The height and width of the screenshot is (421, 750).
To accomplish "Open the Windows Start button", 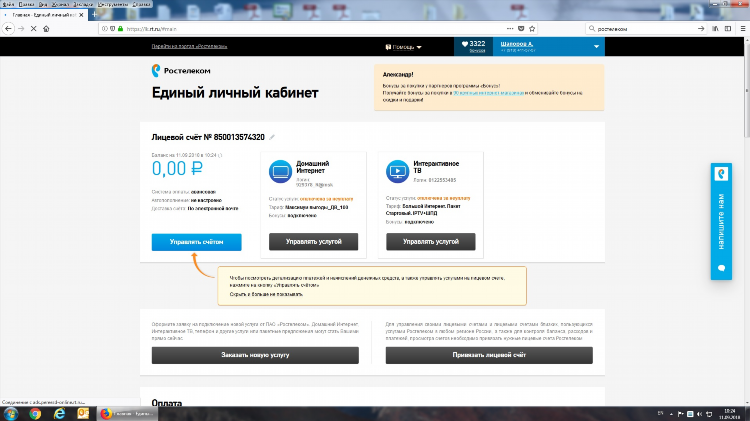I will pyautogui.click(x=11, y=414).
